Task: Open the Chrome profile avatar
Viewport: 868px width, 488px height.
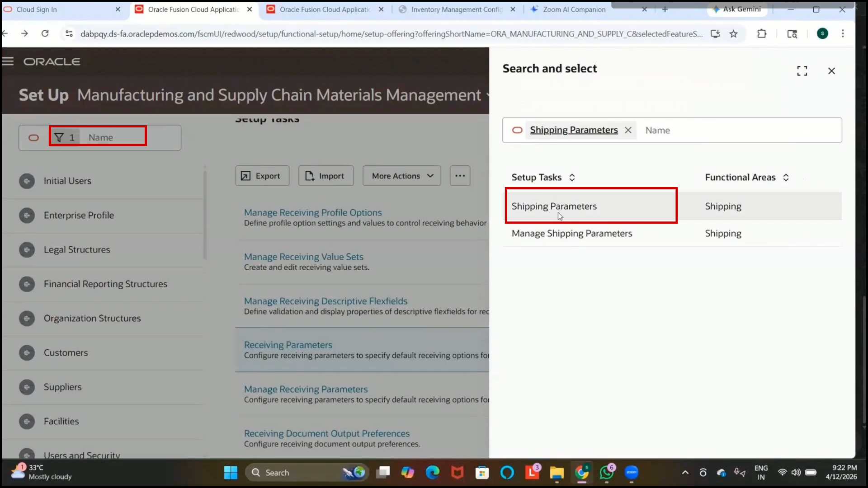Action: click(x=822, y=33)
